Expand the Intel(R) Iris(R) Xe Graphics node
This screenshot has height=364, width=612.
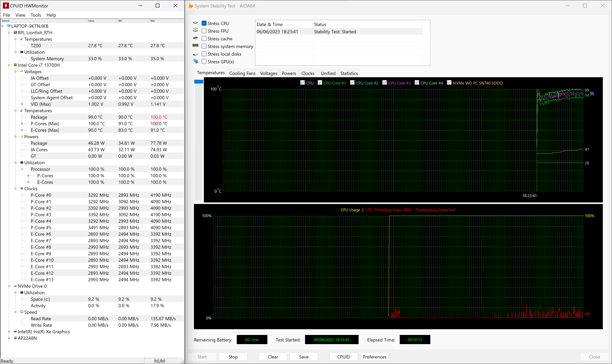pos(9,332)
